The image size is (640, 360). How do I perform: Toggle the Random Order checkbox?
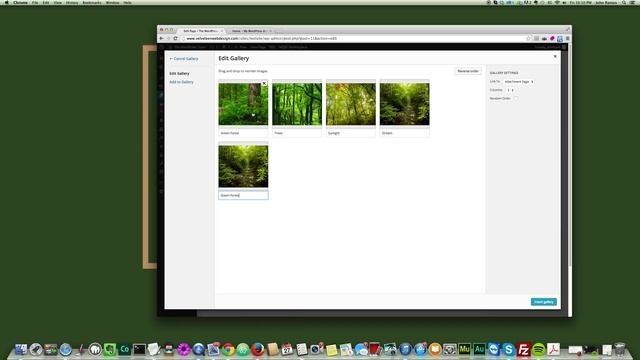pyautogui.click(x=516, y=98)
